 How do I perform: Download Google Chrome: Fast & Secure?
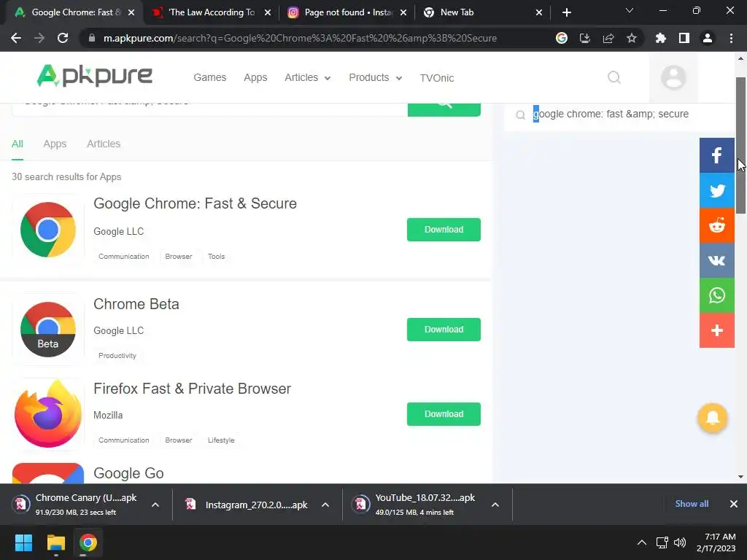(x=444, y=230)
